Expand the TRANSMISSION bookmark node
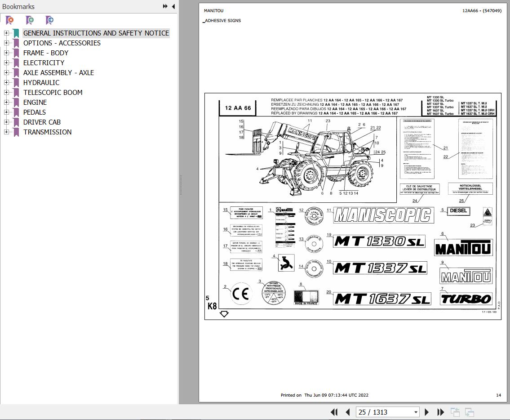The image size is (510, 420). 6,132
